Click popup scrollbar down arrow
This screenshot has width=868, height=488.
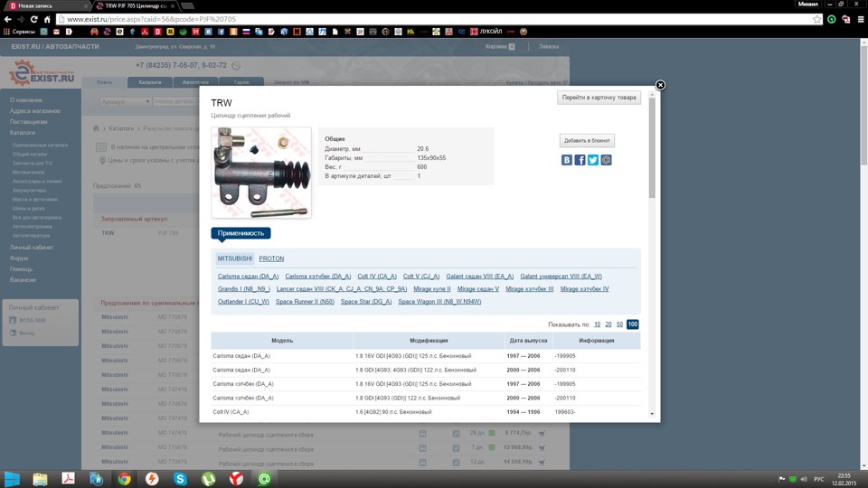pyautogui.click(x=652, y=414)
